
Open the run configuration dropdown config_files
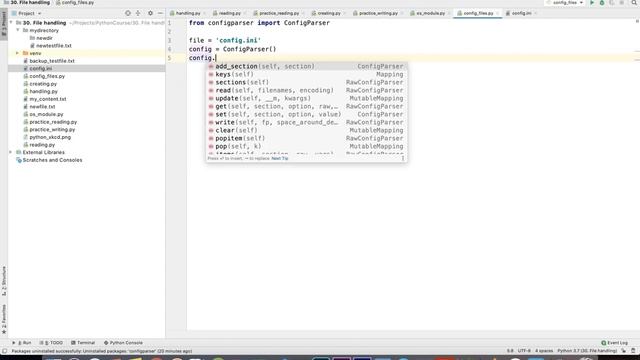pos(566,2)
